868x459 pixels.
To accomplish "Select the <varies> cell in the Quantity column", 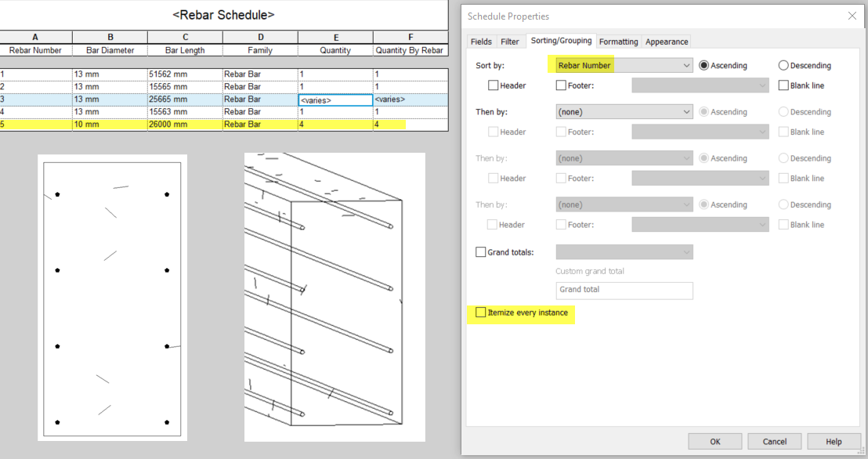I will click(x=335, y=99).
